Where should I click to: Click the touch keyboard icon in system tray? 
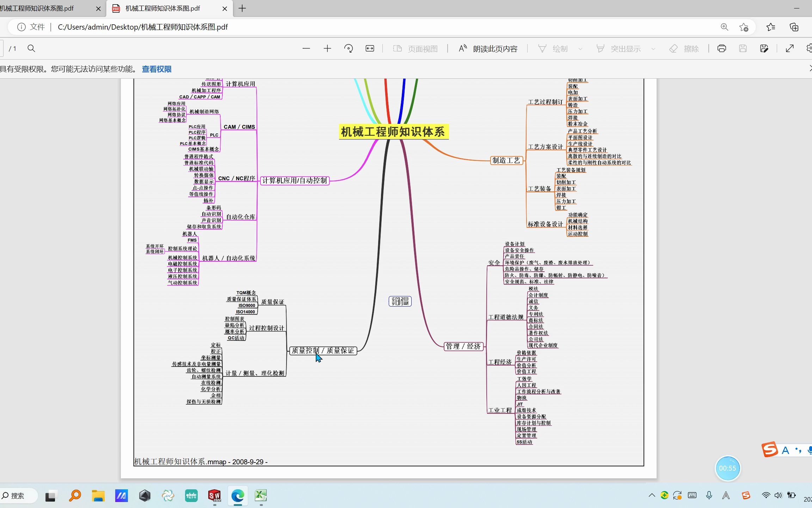pos(692,495)
